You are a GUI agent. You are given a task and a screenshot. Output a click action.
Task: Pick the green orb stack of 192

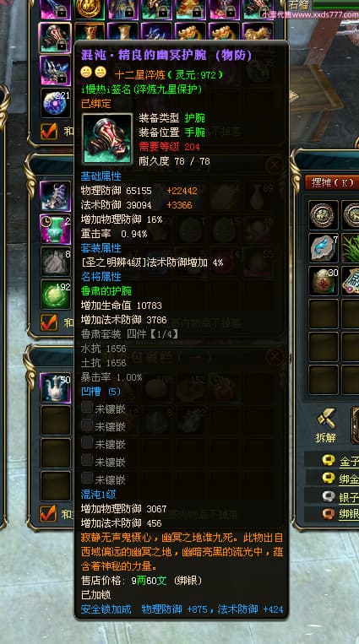(56, 295)
